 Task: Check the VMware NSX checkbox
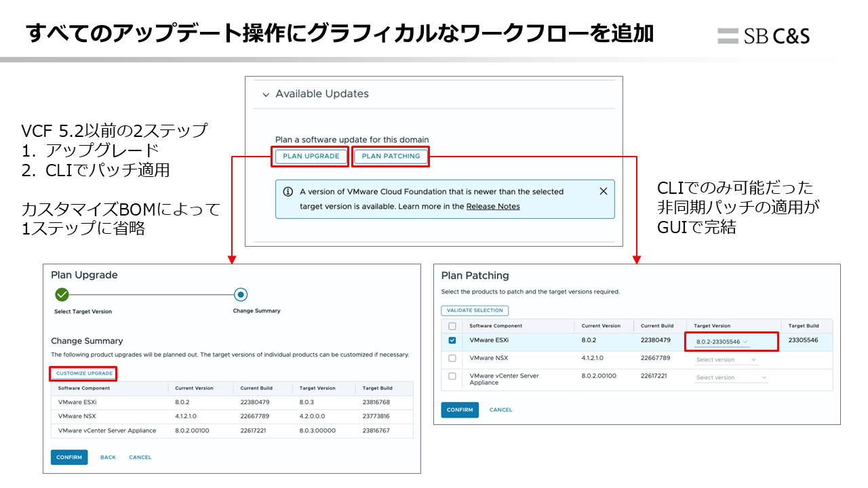click(452, 359)
